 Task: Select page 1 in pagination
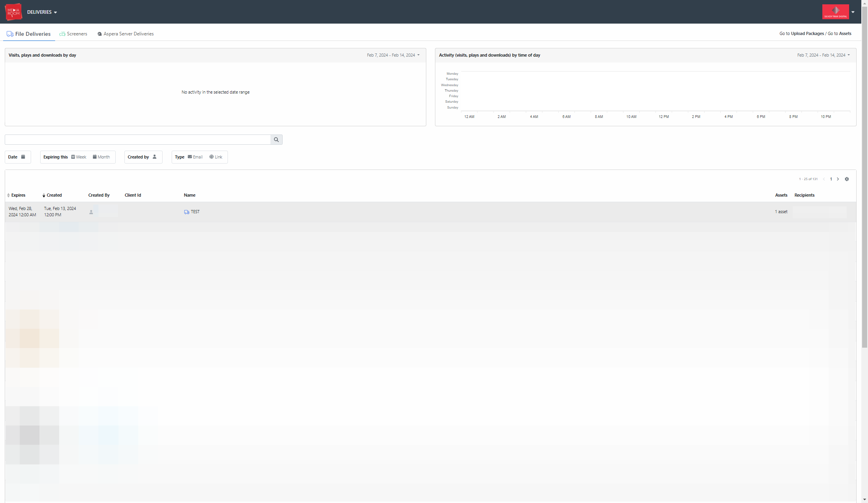831,179
